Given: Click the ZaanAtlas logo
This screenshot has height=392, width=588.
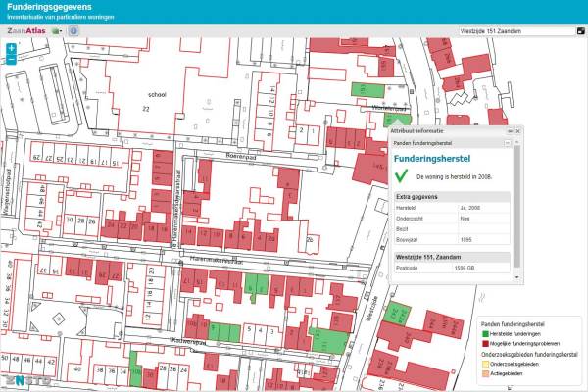Looking at the screenshot, I should (x=26, y=31).
